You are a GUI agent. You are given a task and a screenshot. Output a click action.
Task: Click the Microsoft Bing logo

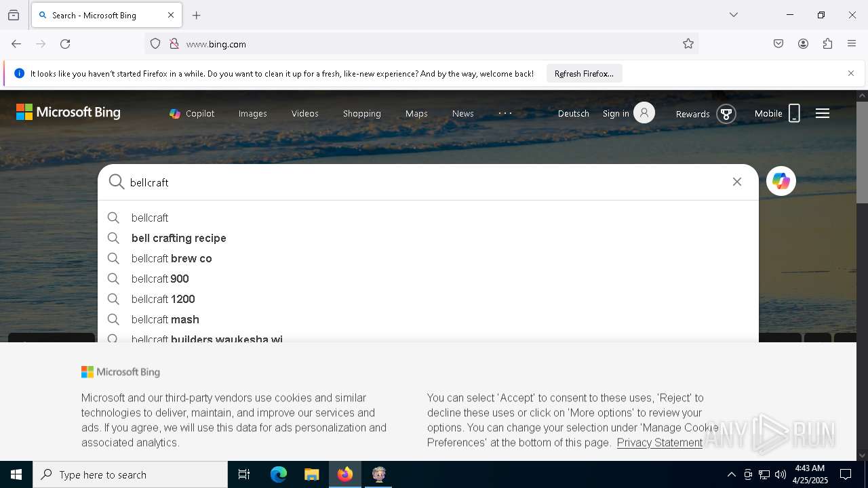(x=68, y=113)
